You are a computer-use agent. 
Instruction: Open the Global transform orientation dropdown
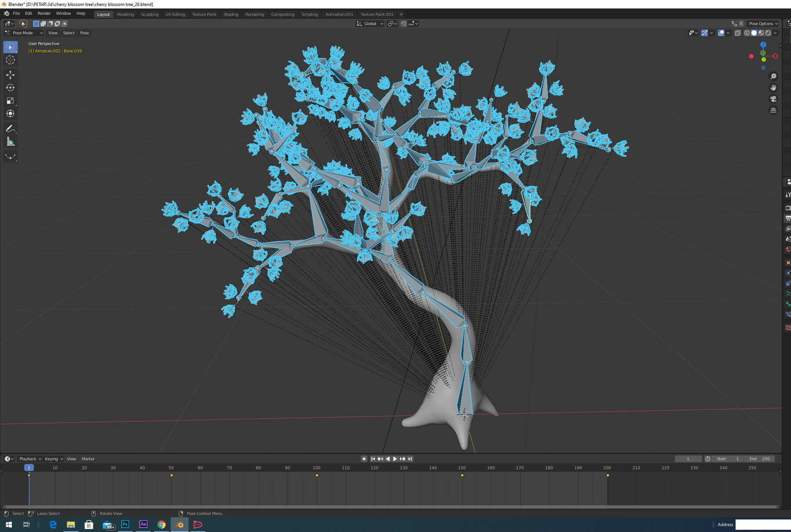pos(370,24)
